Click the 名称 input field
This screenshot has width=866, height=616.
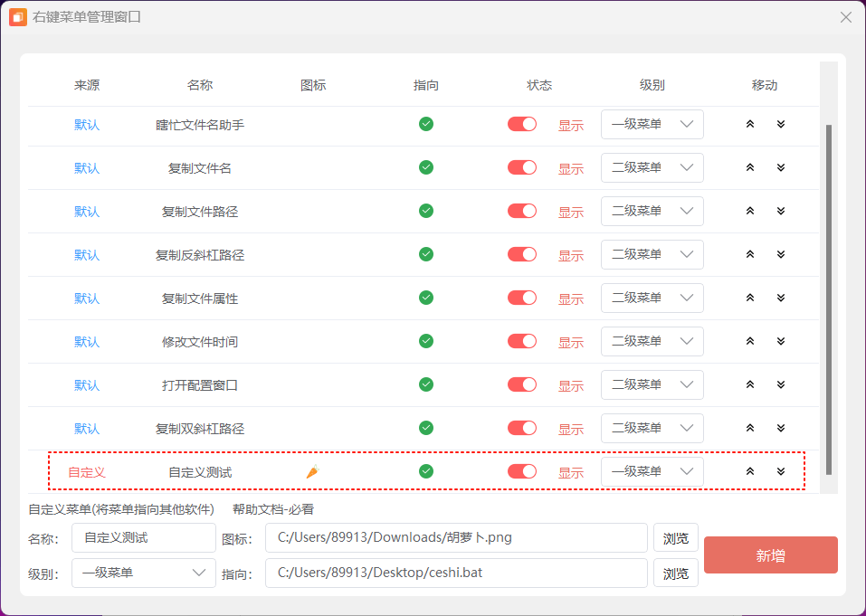point(144,537)
